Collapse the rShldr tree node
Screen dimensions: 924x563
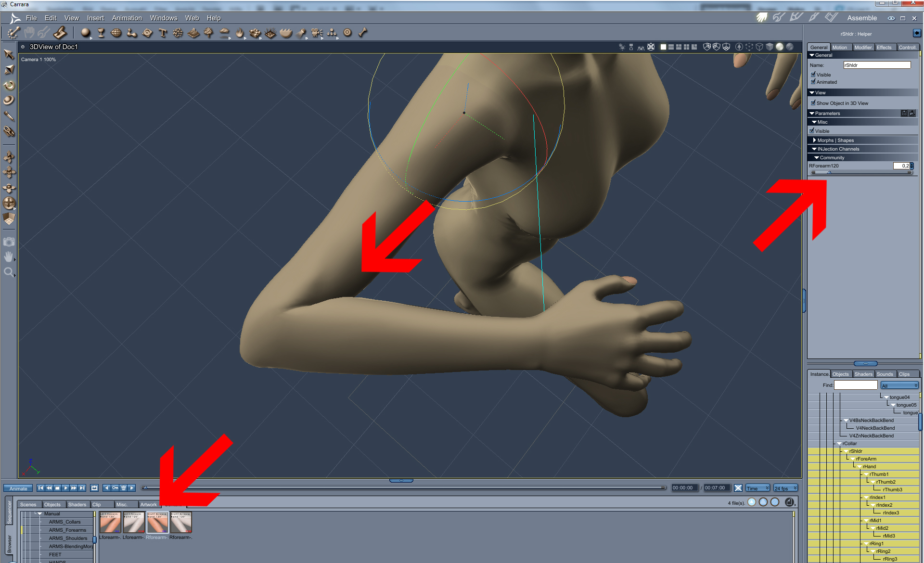point(846,451)
